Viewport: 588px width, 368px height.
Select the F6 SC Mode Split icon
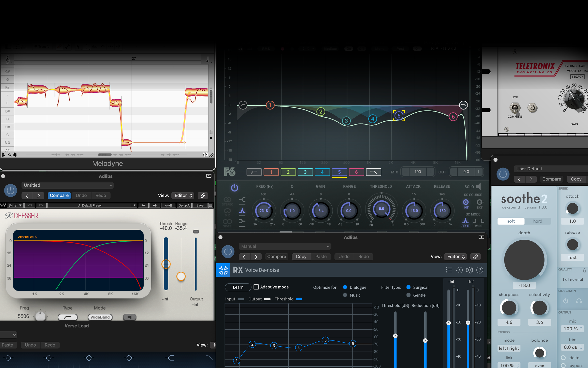465,221
